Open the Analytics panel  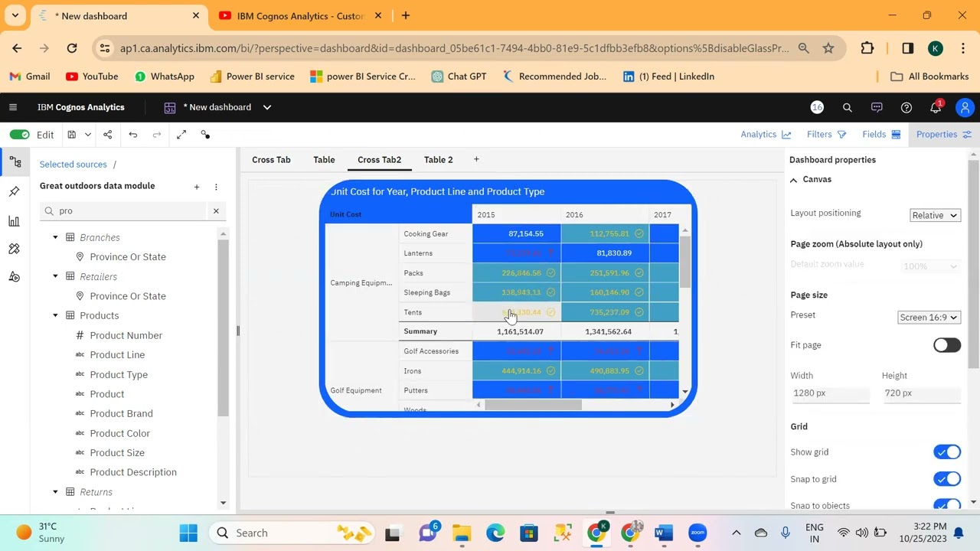(766, 135)
